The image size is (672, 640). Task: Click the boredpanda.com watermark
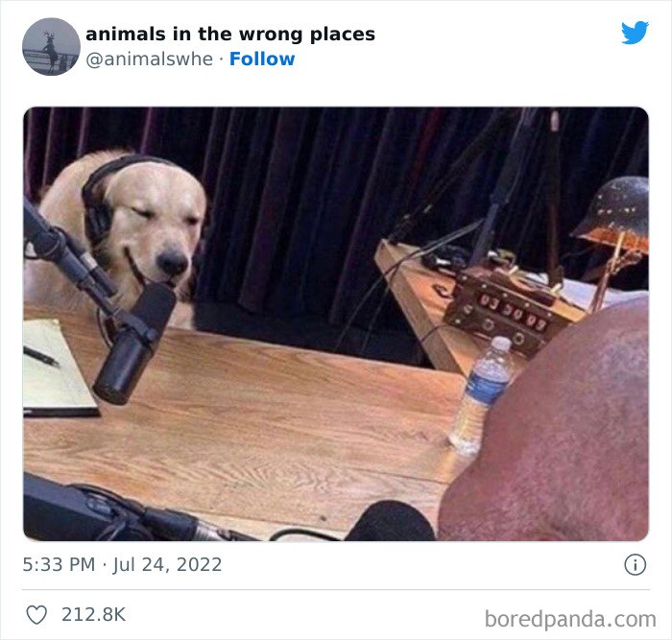570,619
